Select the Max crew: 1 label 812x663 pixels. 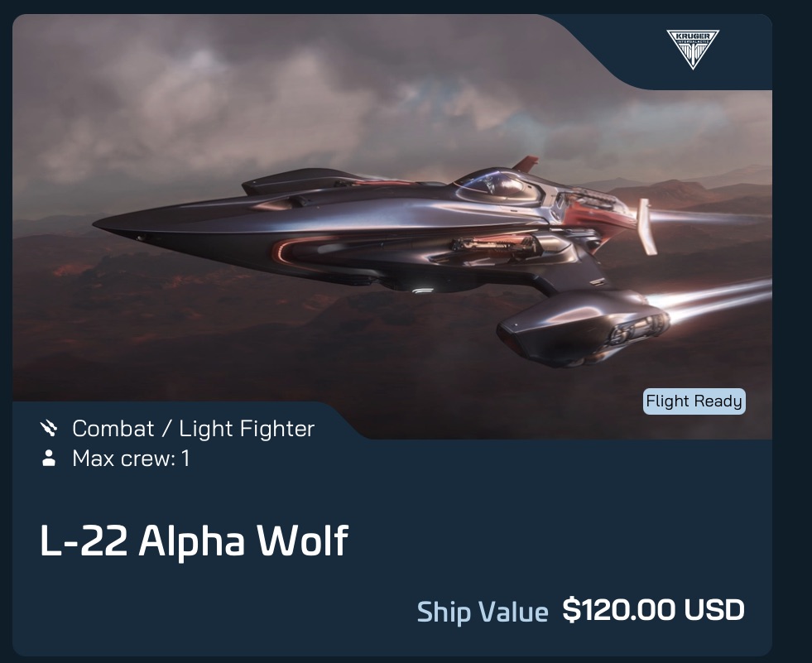tap(131, 459)
